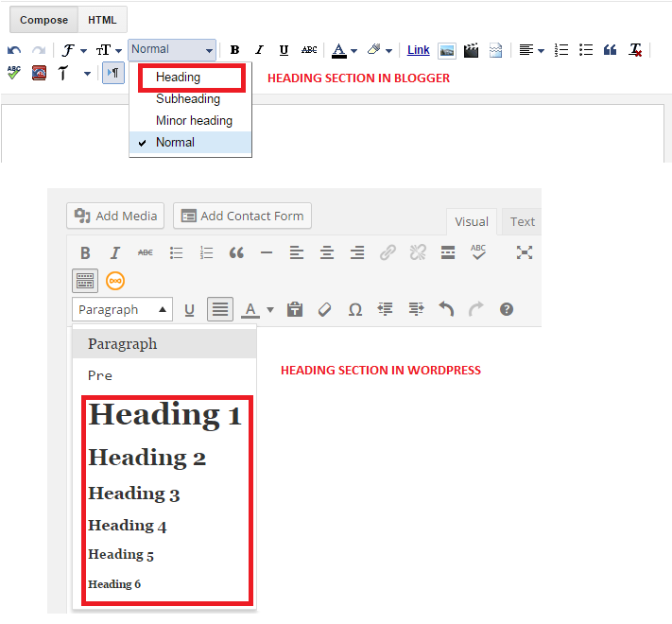Viewport: 672px width, 624px height.
Task: Apply a blockquote in WordPress
Action: point(236,252)
